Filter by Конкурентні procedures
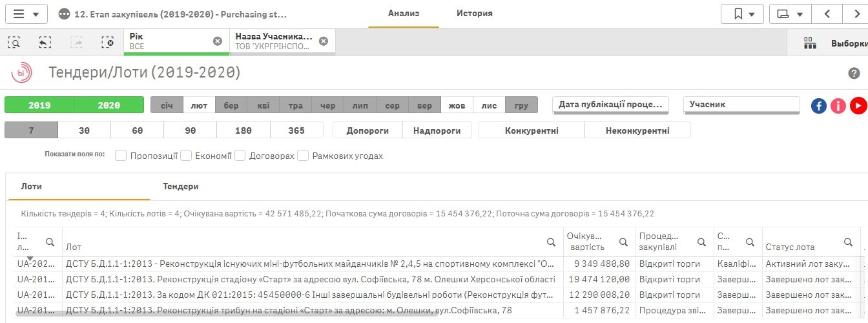 point(532,130)
